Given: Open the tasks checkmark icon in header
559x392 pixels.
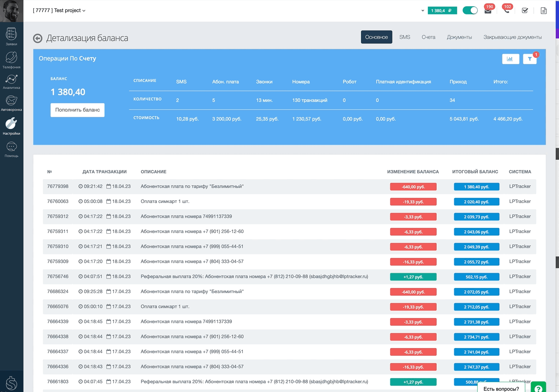Looking at the screenshot, I should (525, 11).
